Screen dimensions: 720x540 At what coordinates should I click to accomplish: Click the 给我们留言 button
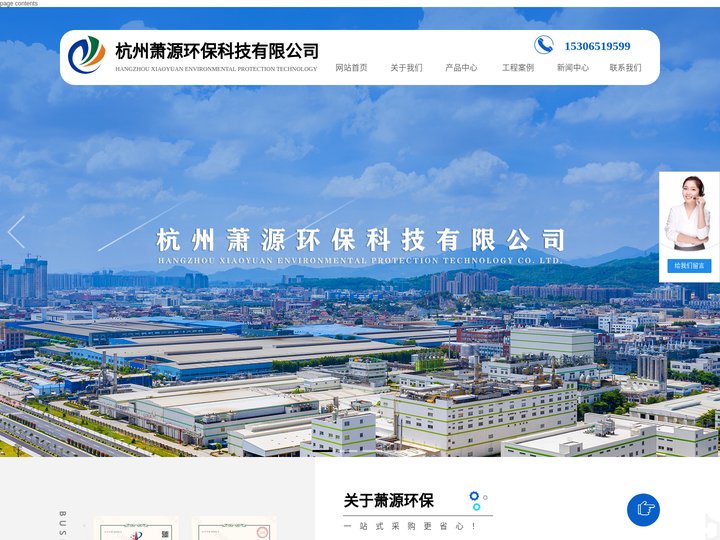(x=689, y=265)
